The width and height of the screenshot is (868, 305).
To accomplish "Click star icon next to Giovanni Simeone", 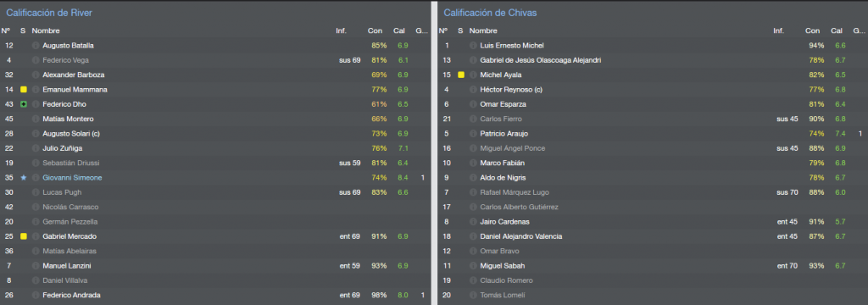I will [23, 178].
